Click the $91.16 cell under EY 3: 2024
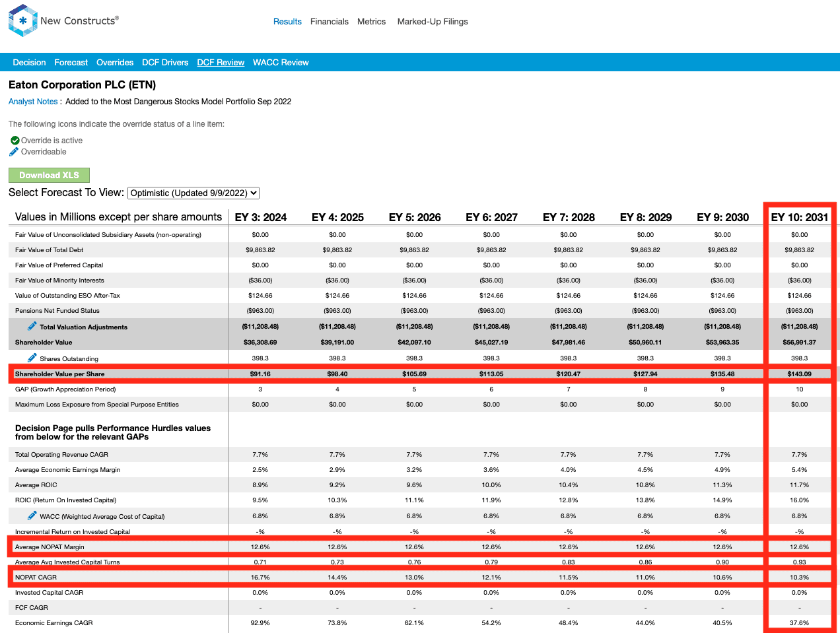Screen dimensions: 840x633 click(x=260, y=374)
